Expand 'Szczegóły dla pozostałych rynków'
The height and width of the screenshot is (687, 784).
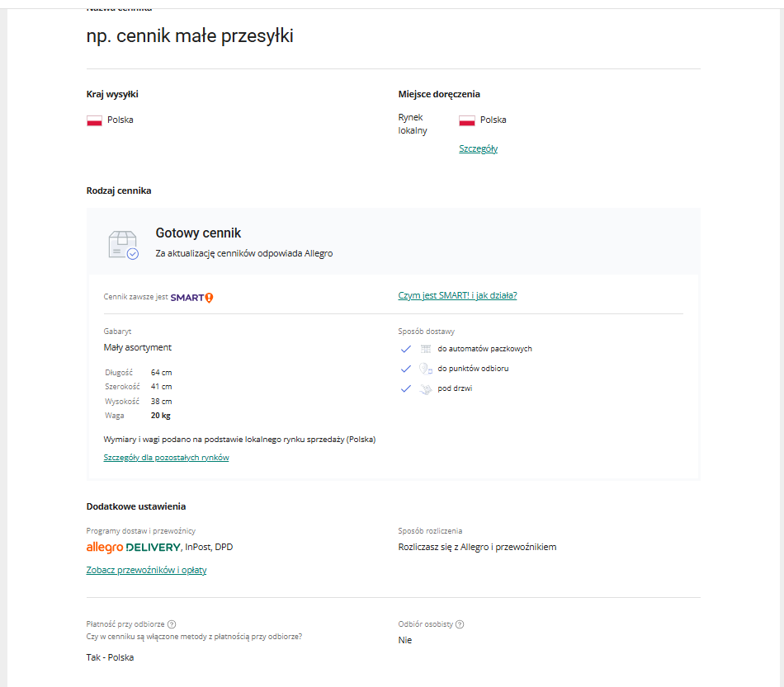[x=166, y=458]
